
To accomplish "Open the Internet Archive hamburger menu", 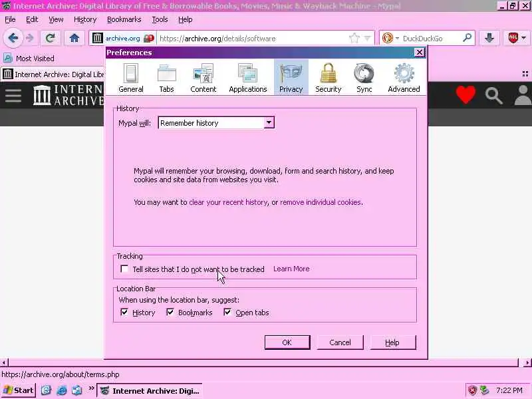I will [x=13, y=95].
